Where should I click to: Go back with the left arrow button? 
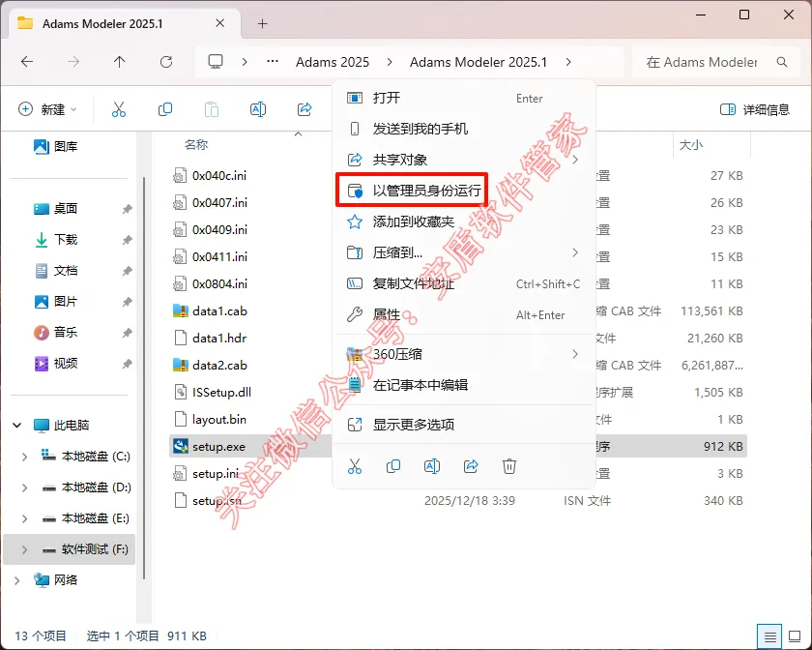[27, 62]
